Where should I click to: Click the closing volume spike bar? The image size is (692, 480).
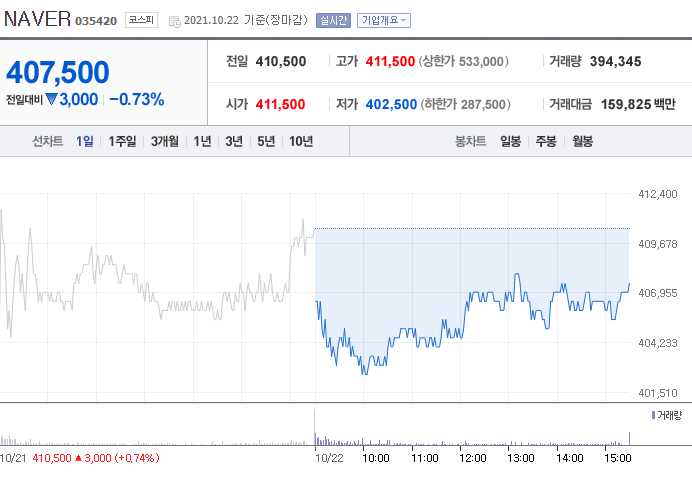[629, 439]
